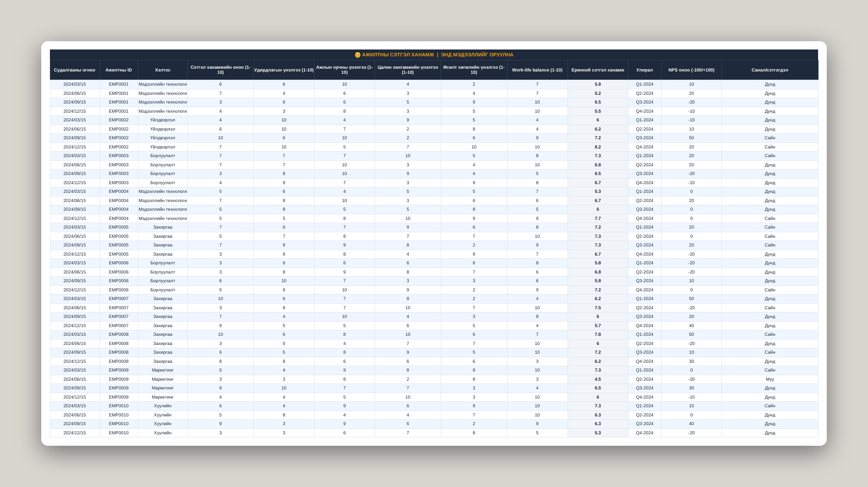Click Маркетинг in EMP0009's 2024/06/15 row
The width and height of the screenshot is (868, 487).
tap(163, 379)
